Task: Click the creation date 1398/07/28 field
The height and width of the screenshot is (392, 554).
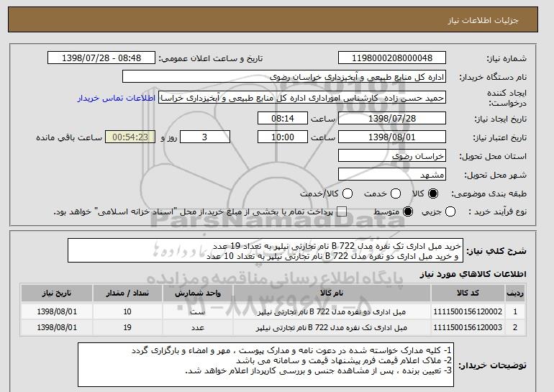Action: (x=392, y=118)
